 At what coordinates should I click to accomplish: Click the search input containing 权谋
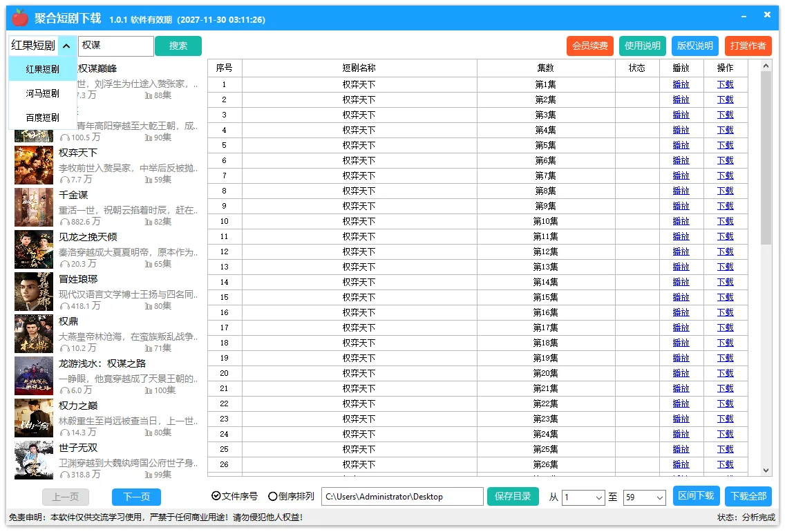[x=115, y=46]
